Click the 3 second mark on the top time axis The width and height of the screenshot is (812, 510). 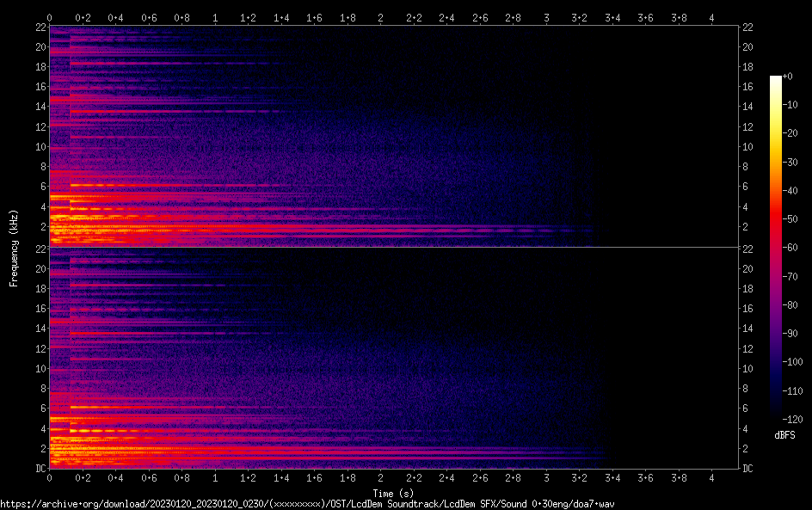[546, 17]
